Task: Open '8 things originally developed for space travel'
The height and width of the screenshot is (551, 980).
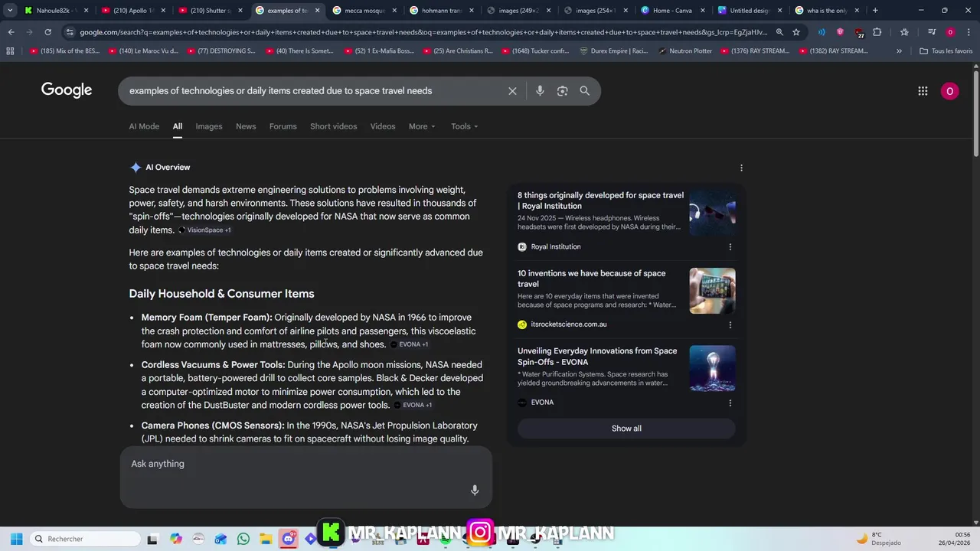Action: pos(600,201)
